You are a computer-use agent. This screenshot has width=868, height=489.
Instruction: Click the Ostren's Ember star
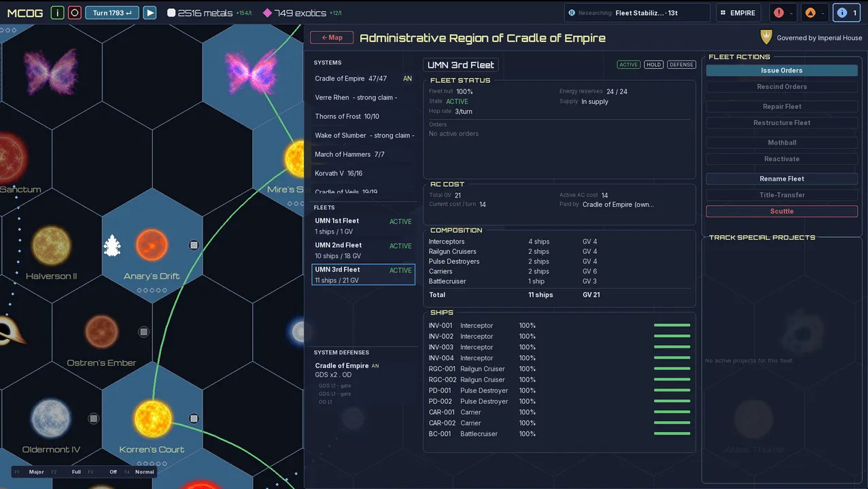(x=101, y=332)
